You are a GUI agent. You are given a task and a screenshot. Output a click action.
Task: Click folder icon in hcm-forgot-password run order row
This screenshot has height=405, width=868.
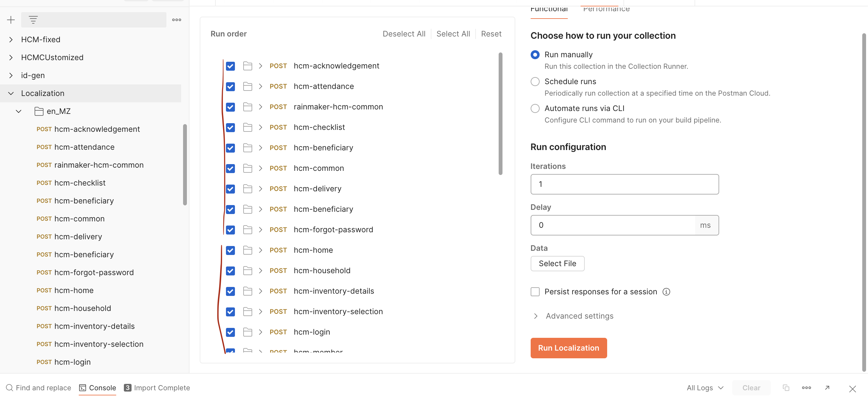(248, 230)
